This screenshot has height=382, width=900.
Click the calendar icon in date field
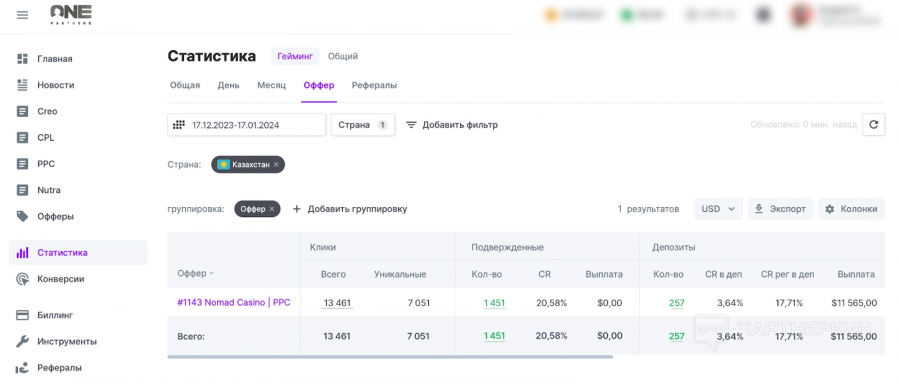point(179,124)
